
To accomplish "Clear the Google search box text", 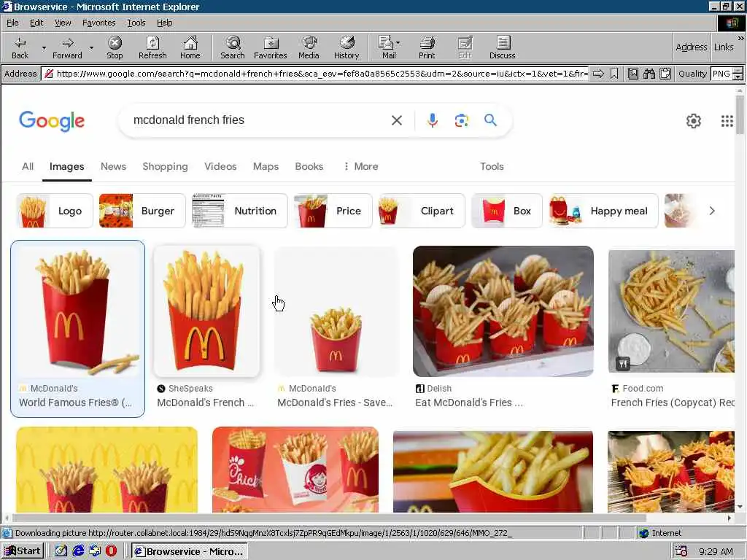I will [396, 120].
